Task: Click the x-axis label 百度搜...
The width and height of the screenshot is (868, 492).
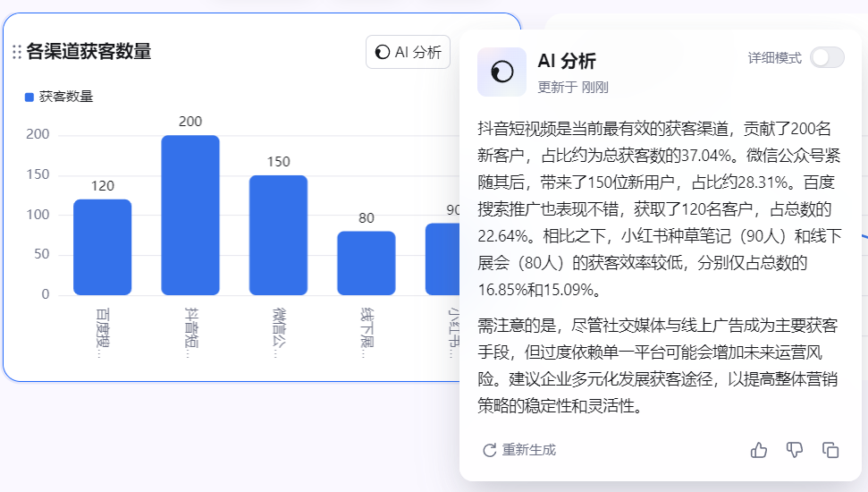Action: [103, 334]
